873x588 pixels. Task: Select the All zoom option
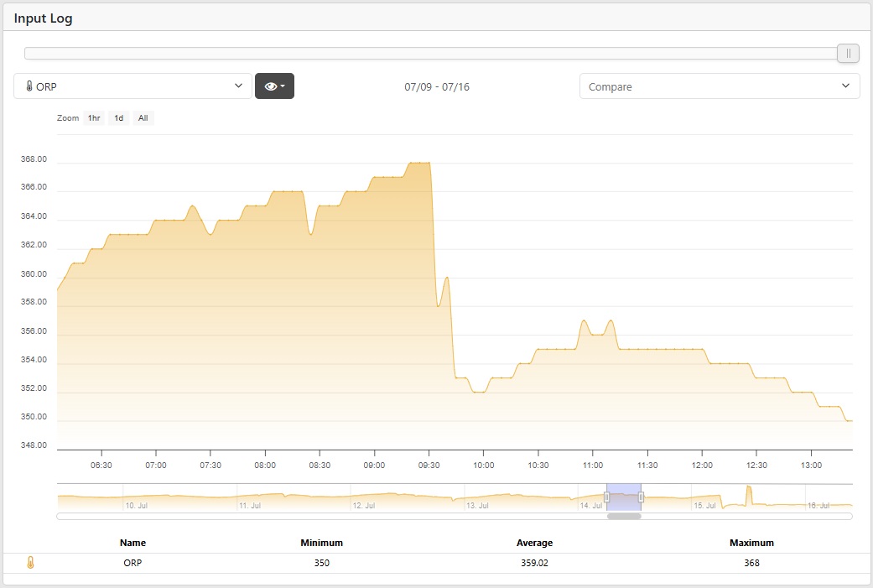coord(143,118)
